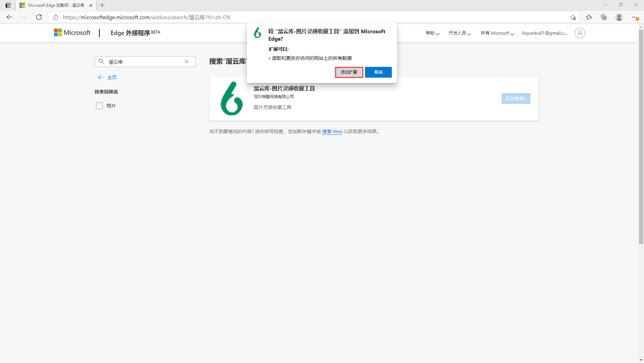Click the vertical page scrollbar thumb
This screenshot has height=363, width=644.
click(641, 136)
